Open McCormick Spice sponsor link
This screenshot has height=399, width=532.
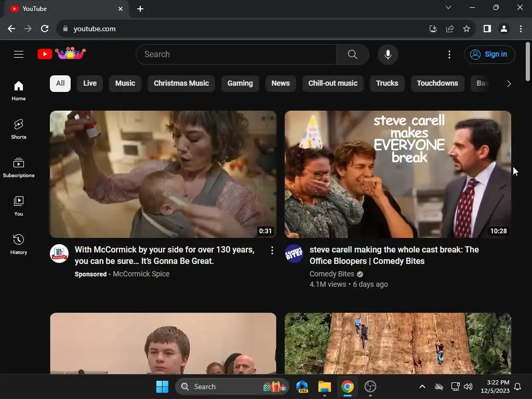click(141, 274)
